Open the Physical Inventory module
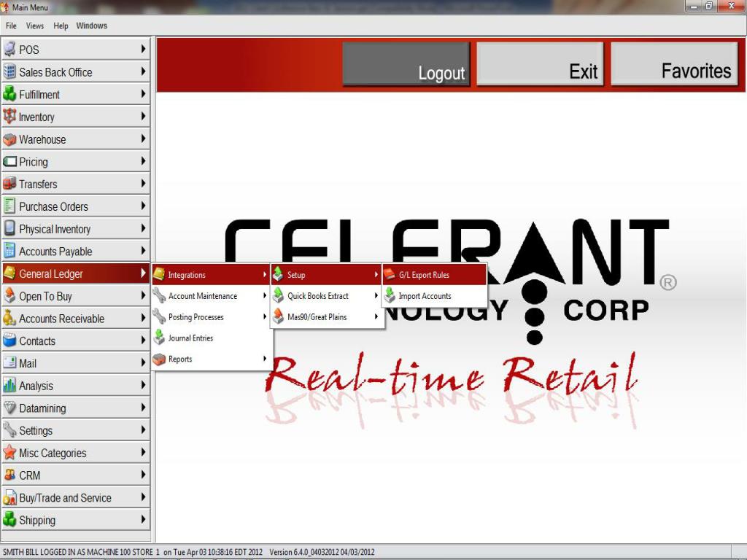This screenshot has width=747, height=560. point(76,228)
